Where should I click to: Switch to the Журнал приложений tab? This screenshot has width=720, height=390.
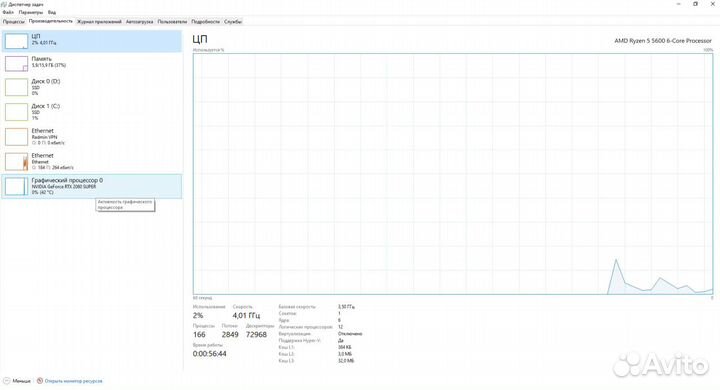(99, 22)
